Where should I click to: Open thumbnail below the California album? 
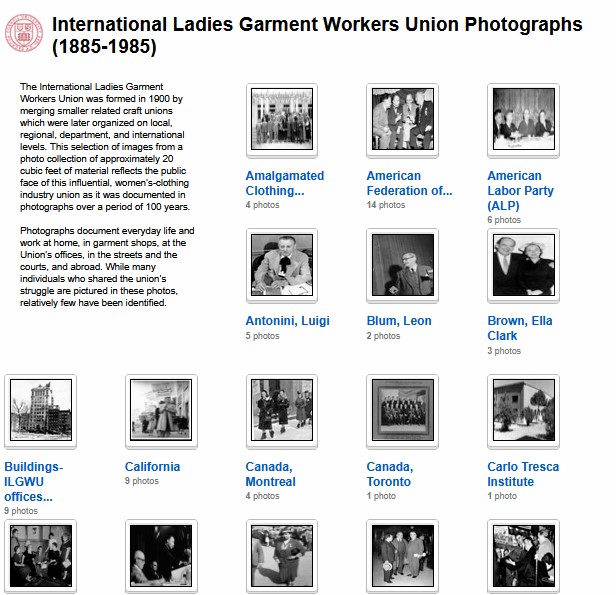[161, 556]
